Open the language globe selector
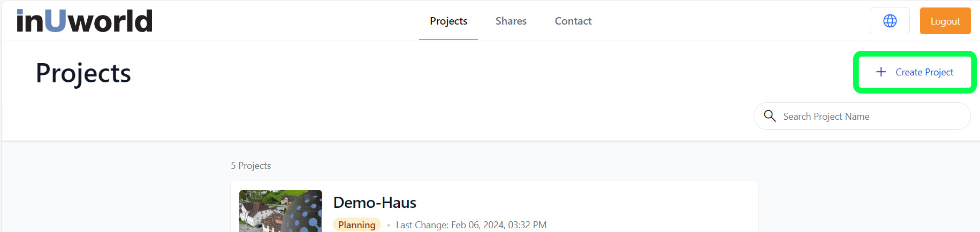Viewport: 980px width, 232px height. click(x=890, y=21)
